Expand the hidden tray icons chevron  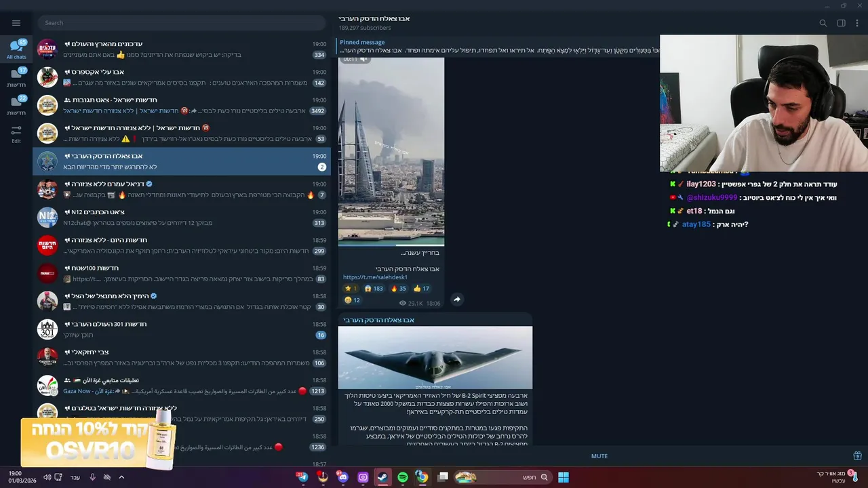click(121, 477)
